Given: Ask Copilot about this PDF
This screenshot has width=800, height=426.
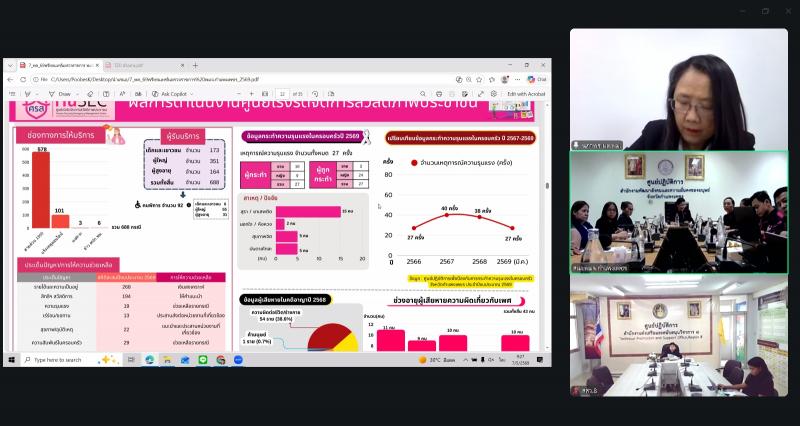Looking at the screenshot, I should point(170,94).
